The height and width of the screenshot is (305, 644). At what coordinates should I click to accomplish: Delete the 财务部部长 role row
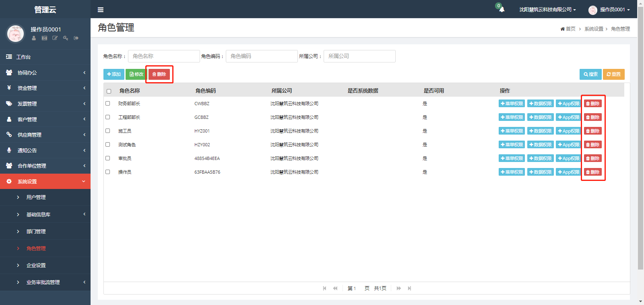point(593,104)
